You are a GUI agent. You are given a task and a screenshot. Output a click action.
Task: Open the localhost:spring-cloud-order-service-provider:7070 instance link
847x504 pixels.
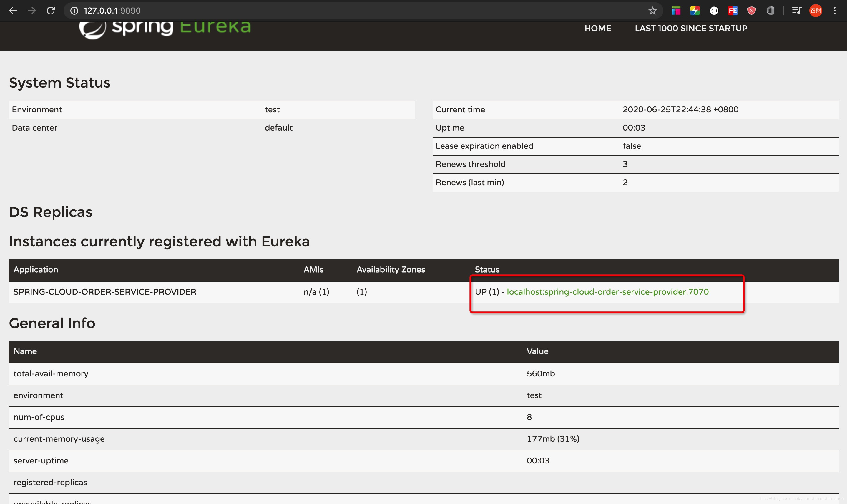coord(607,292)
